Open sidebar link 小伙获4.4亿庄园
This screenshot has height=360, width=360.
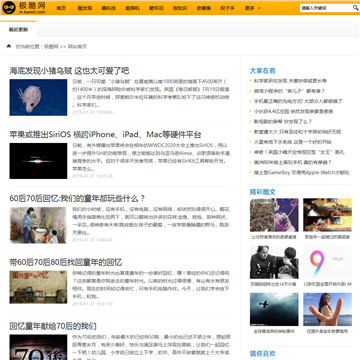click(293, 111)
